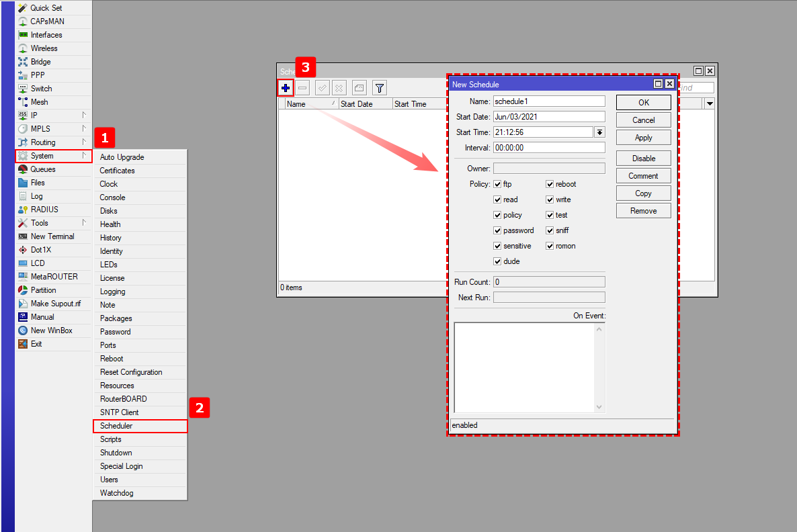797x532 pixels.
Task: Open the Find dropdown arrow
Action: [710, 103]
